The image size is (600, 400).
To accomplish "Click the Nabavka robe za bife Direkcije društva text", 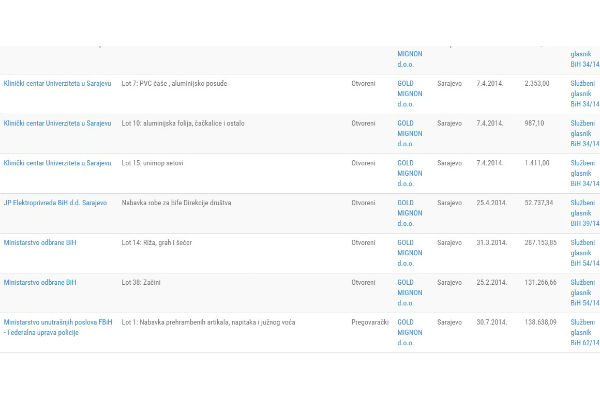I will click(x=176, y=203).
